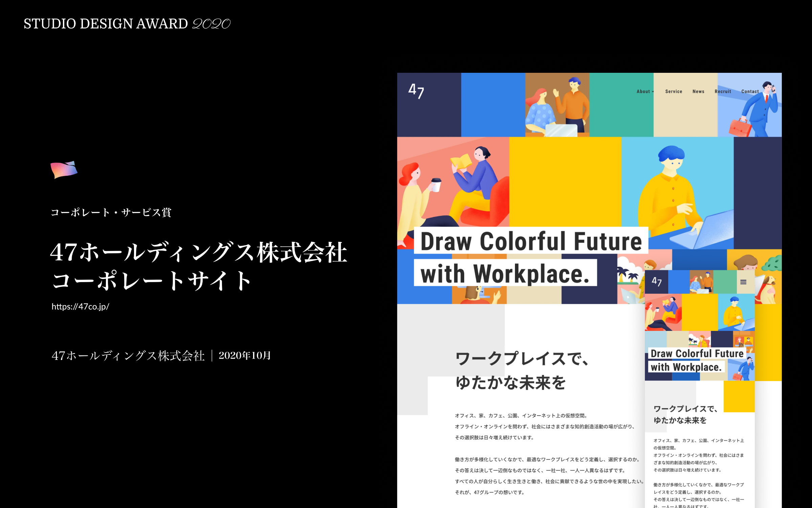
Task: Open the Service menu item
Action: click(674, 91)
